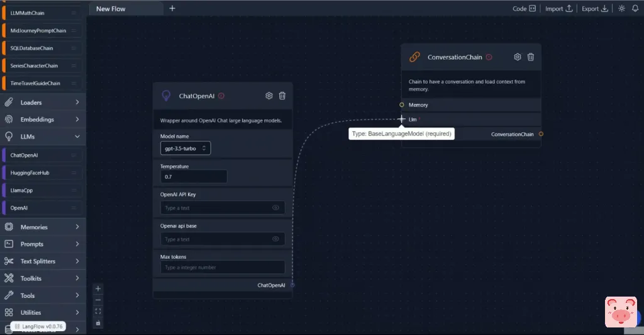Delete the ChatOpenAI node with trash icon
Screen dimensions: 644x335
point(282,96)
